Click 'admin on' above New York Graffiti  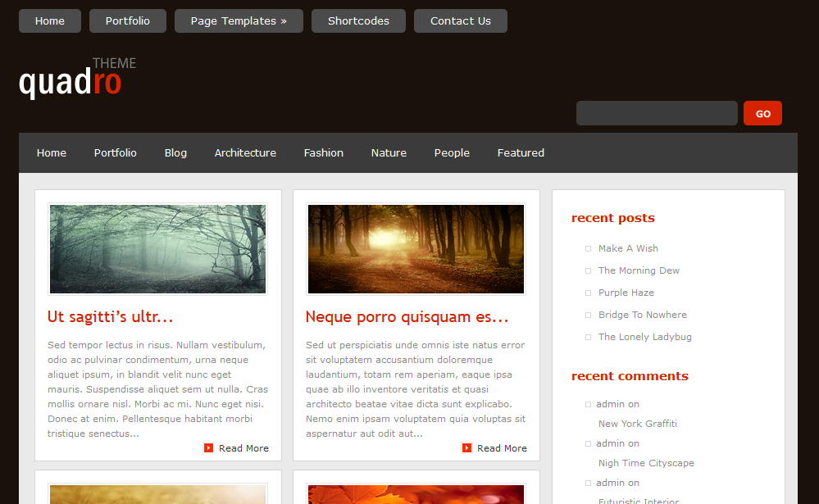[x=617, y=404]
